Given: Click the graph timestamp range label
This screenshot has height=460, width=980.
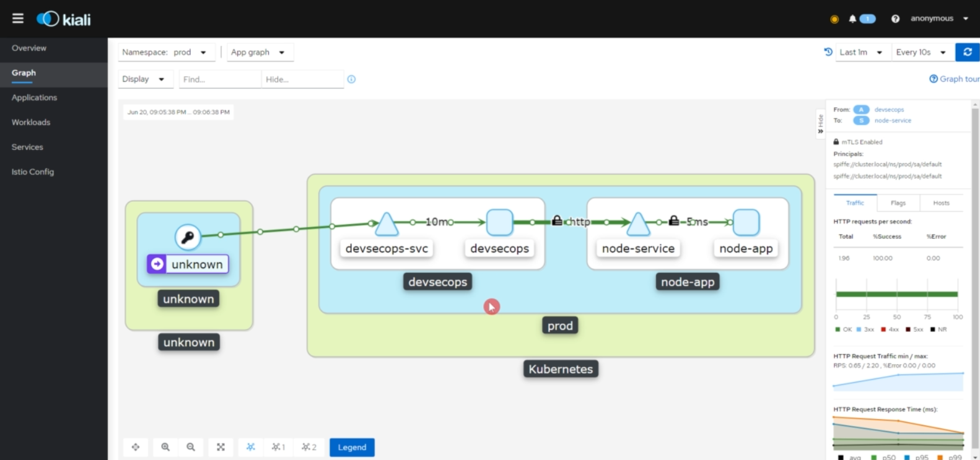Looking at the screenshot, I should (x=178, y=112).
